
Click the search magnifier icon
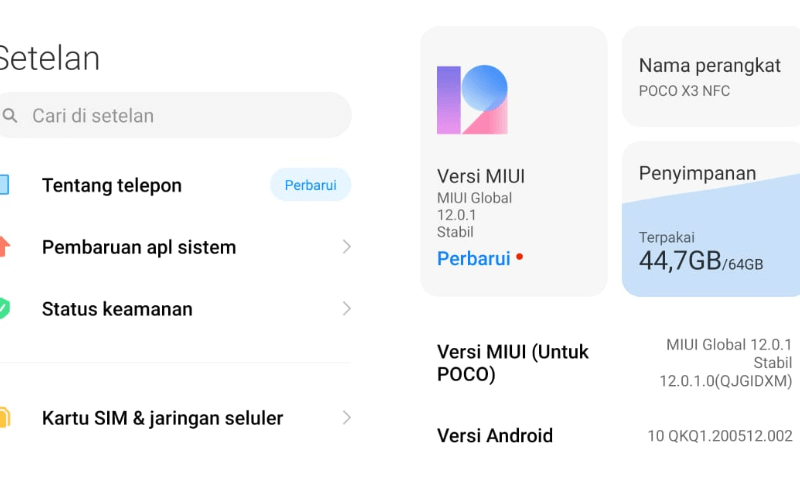point(10,116)
